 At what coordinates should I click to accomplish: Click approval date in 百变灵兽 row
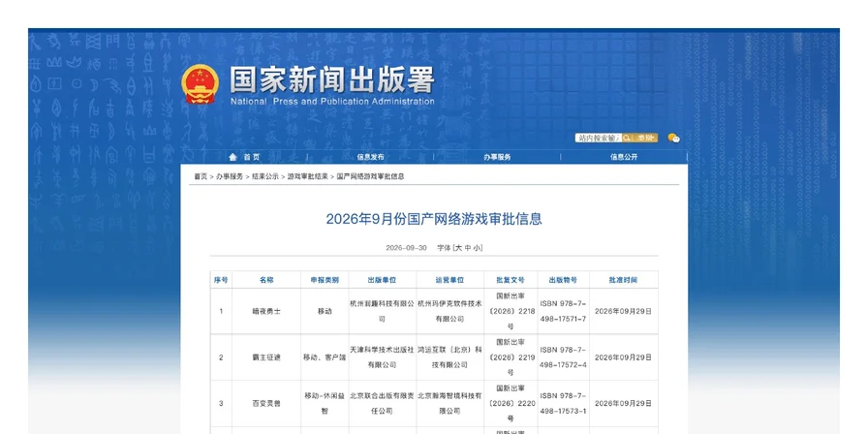pyautogui.click(x=623, y=404)
